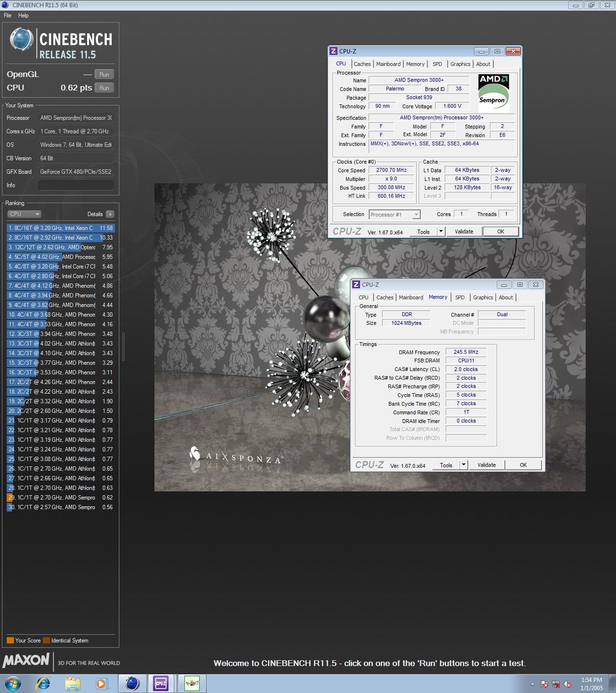Select the Processor field in Your System

76,118
